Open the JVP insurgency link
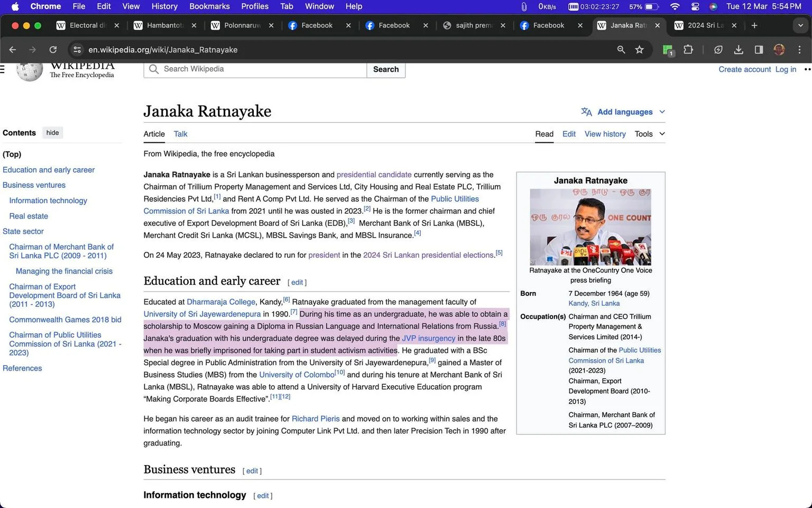The width and height of the screenshot is (812, 508). 428,339
